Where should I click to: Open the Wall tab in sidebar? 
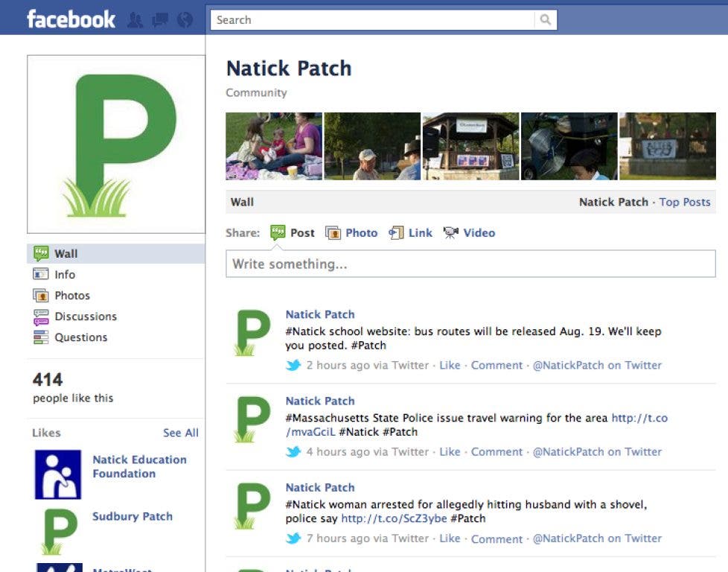(66, 254)
